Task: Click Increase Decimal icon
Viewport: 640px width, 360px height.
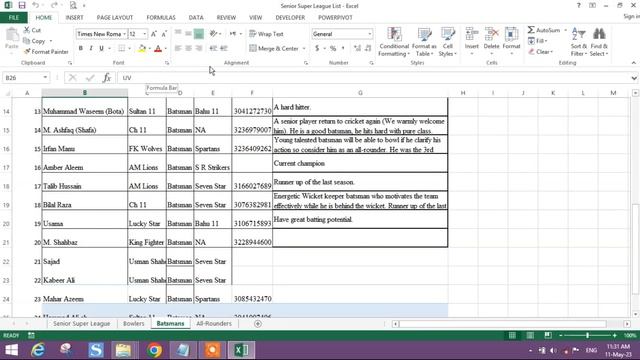Action: pyautogui.click(x=358, y=49)
